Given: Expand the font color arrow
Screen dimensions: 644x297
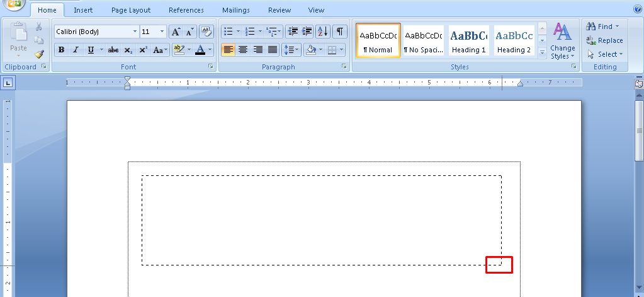Looking at the screenshot, I should [x=210, y=50].
